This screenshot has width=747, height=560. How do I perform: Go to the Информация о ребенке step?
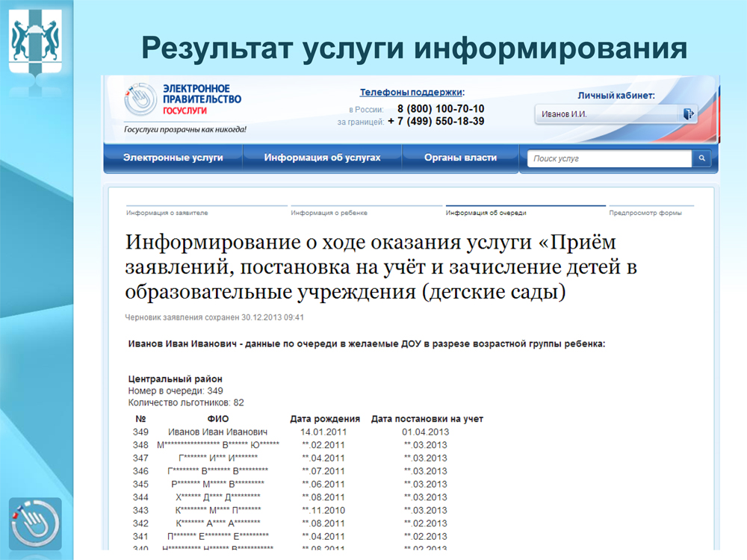[329, 213]
